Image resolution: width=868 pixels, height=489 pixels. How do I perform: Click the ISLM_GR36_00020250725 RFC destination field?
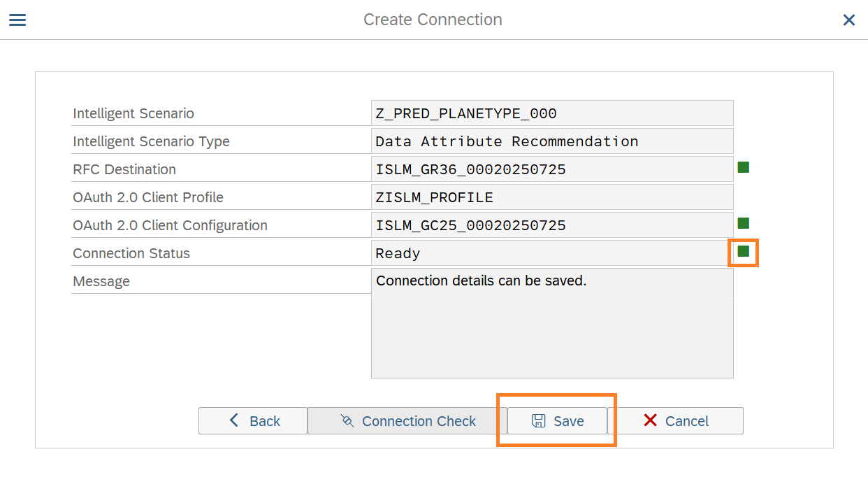click(x=551, y=169)
